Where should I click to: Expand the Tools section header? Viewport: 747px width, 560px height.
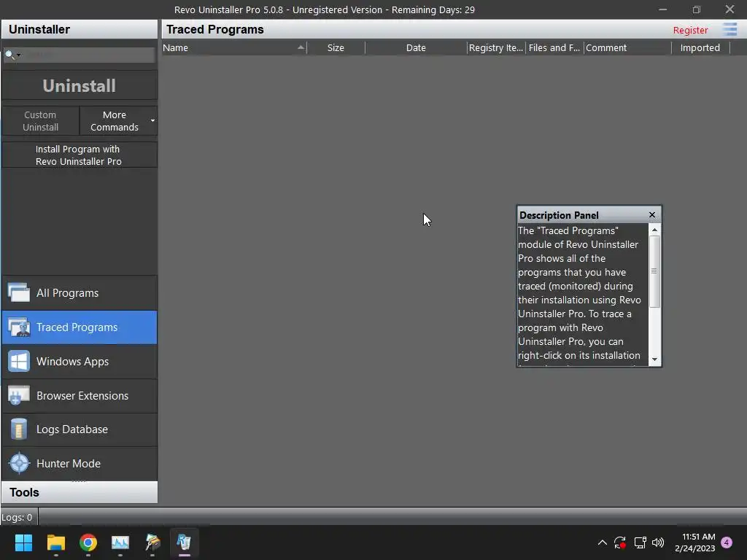coord(79,492)
